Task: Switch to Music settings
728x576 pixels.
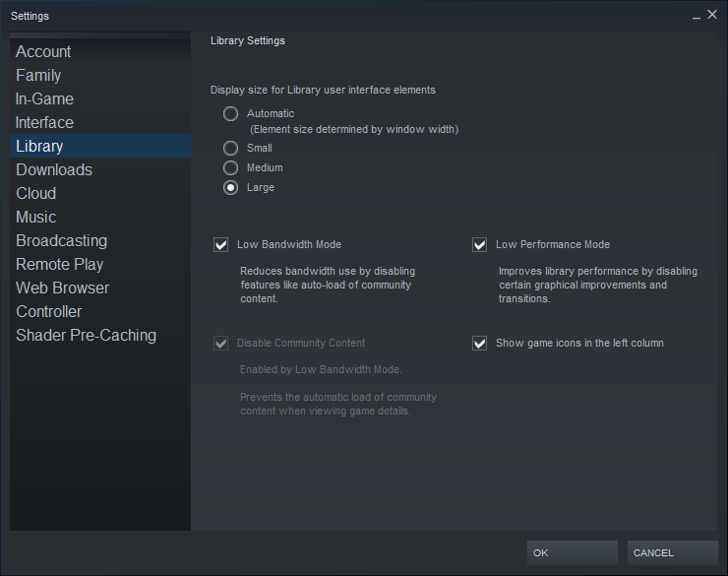Action: click(x=99, y=217)
